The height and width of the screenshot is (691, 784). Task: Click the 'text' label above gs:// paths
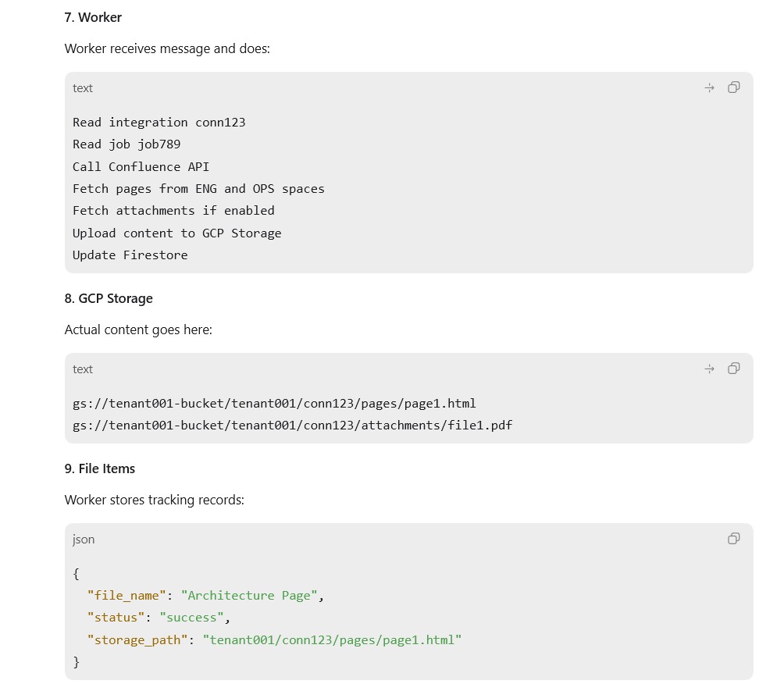(x=83, y=369)
